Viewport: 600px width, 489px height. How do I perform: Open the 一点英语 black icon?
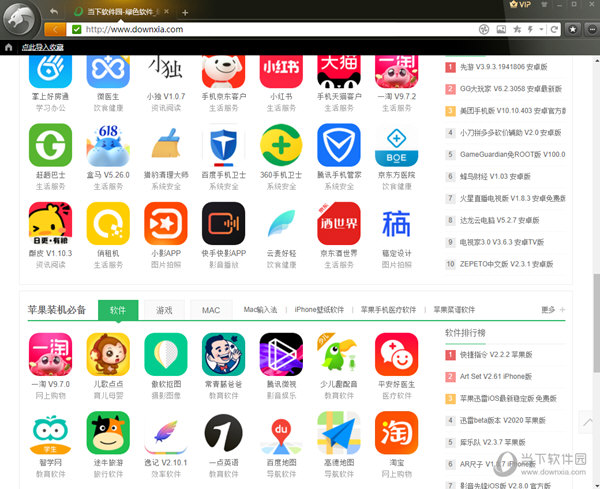tap(223, 433)
